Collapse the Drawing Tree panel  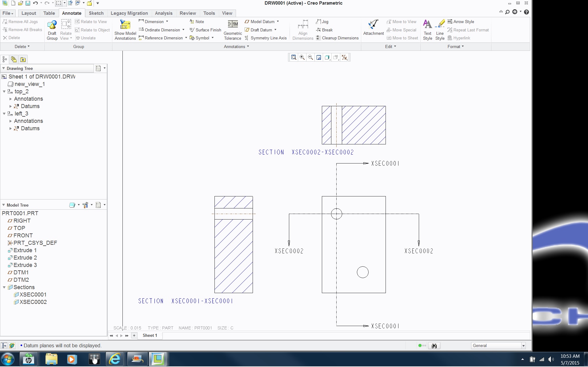click(x=4, y=68)
